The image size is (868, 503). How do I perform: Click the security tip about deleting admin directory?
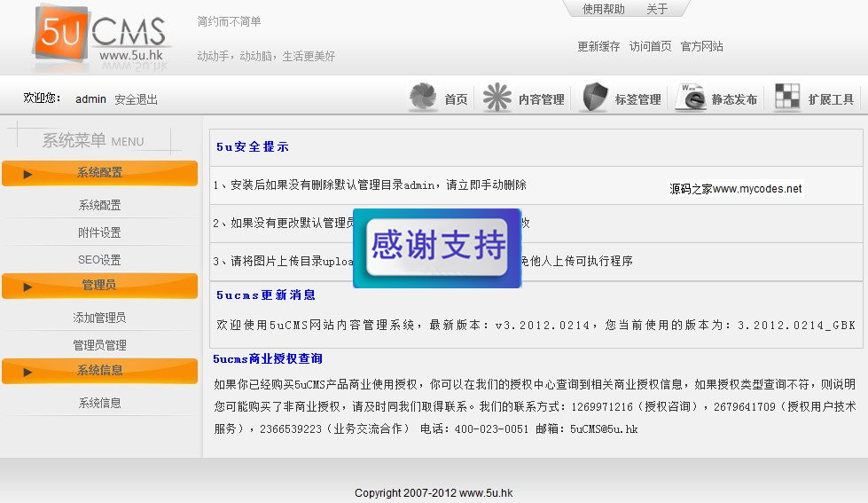point(370,185)
